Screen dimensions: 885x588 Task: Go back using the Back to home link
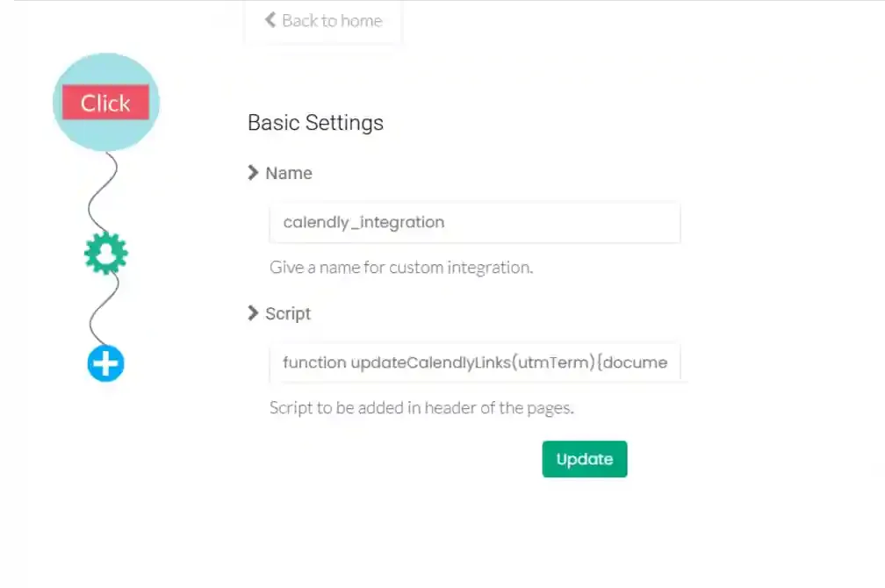(x=323, y=21)
